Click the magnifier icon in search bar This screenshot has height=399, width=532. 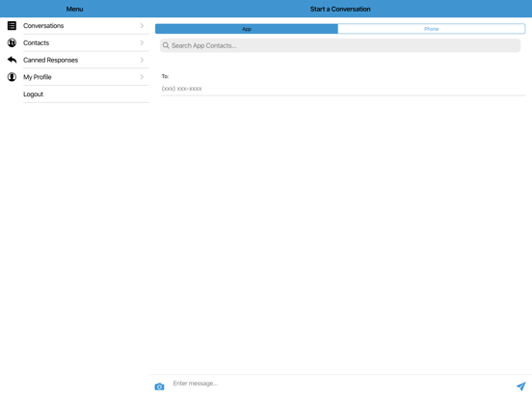[166, 45]
